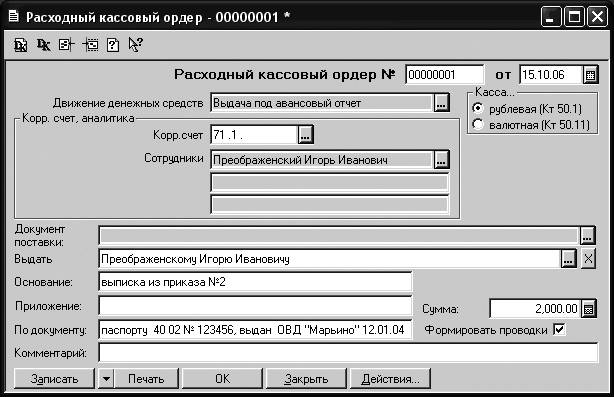Click the Печать button

[x=146, y=379]
